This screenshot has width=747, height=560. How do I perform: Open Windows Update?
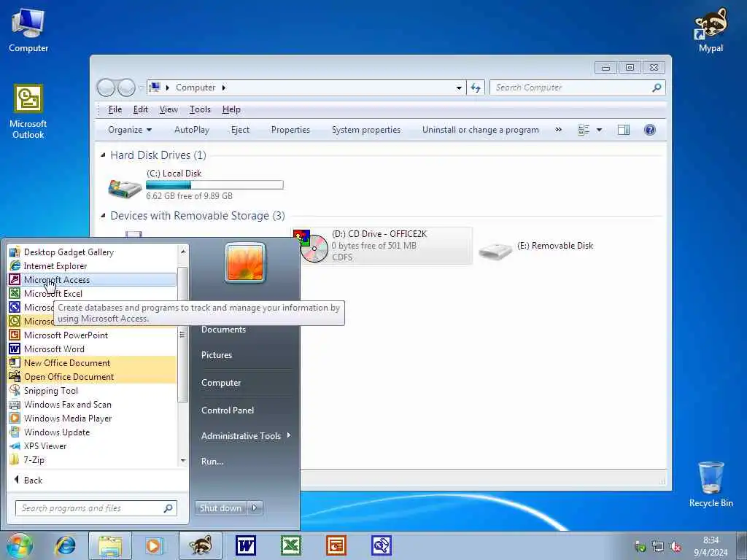[92, 432]
